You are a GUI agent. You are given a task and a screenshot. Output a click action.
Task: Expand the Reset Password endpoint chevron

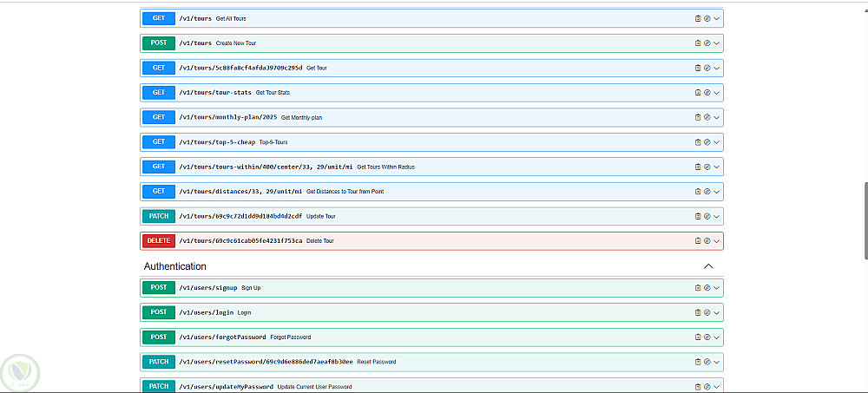click(x=716, y=362)
